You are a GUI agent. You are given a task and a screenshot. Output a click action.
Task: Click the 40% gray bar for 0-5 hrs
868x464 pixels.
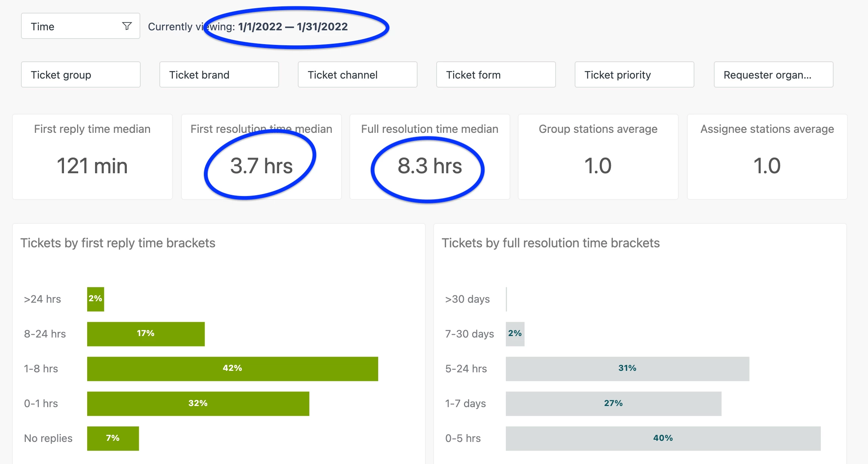663,438
